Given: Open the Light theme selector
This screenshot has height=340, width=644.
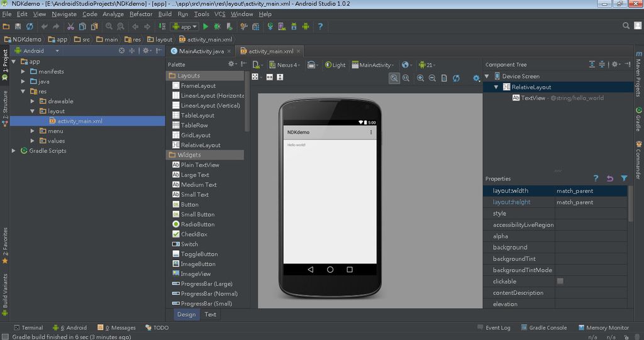Looking at the screenshot, I should pyautogui.click(x=336, y=65).
